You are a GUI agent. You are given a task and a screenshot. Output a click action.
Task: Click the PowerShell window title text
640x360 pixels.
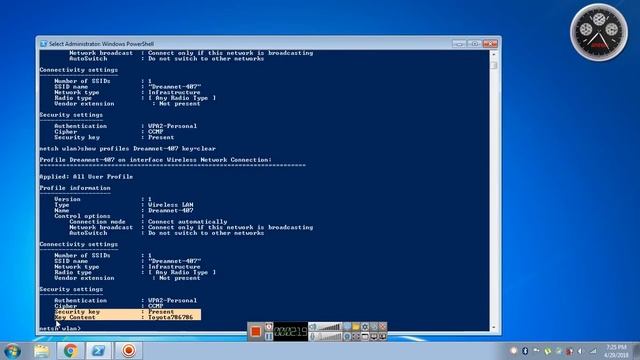tap(102, 44)
